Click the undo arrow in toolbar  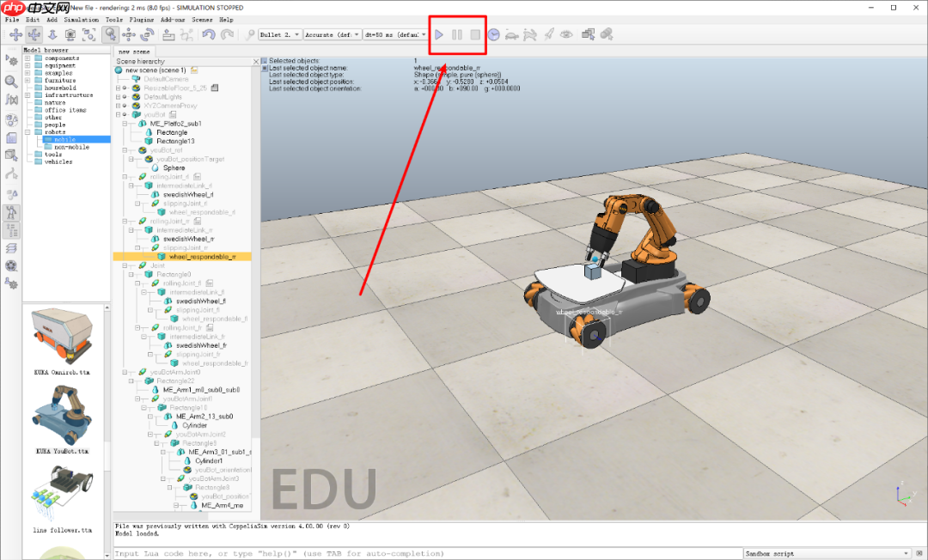[x=208, y=35]
